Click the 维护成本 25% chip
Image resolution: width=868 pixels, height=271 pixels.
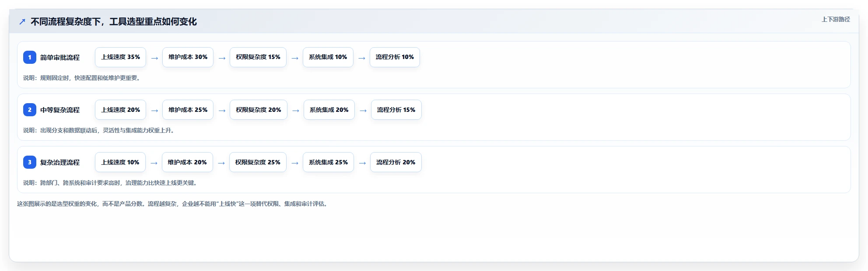188,110
